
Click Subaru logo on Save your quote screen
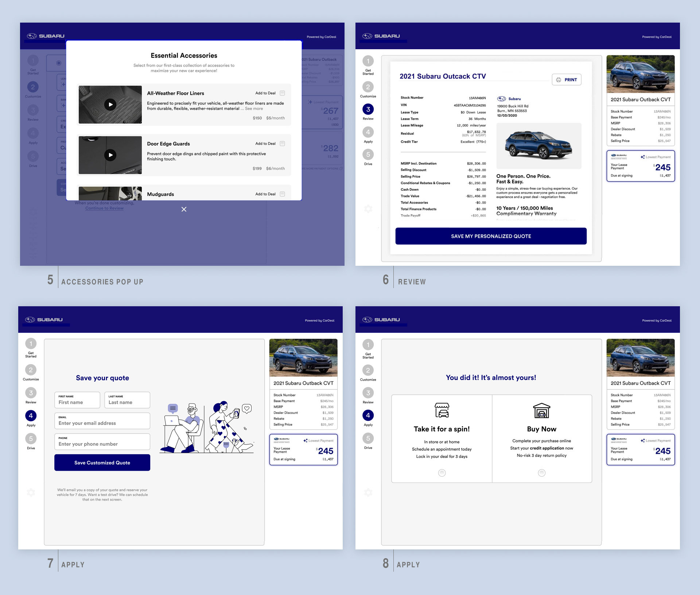pos(44,319)
